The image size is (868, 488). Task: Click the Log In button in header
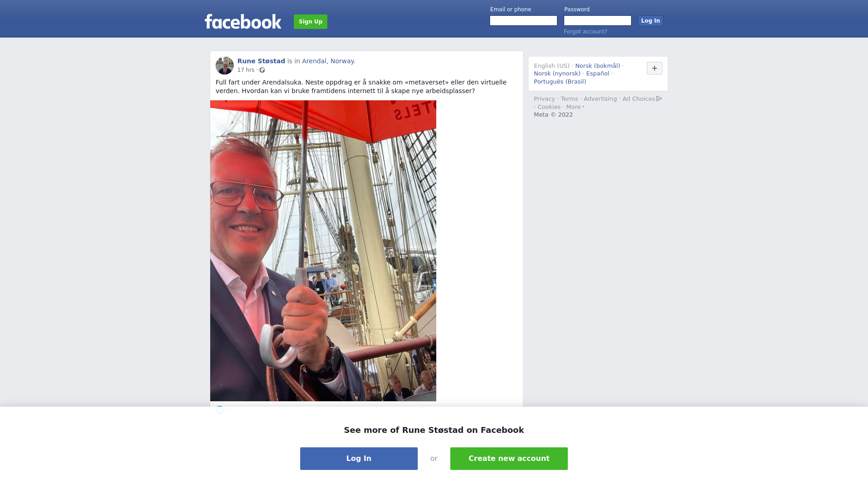click(x=650, y=21)
